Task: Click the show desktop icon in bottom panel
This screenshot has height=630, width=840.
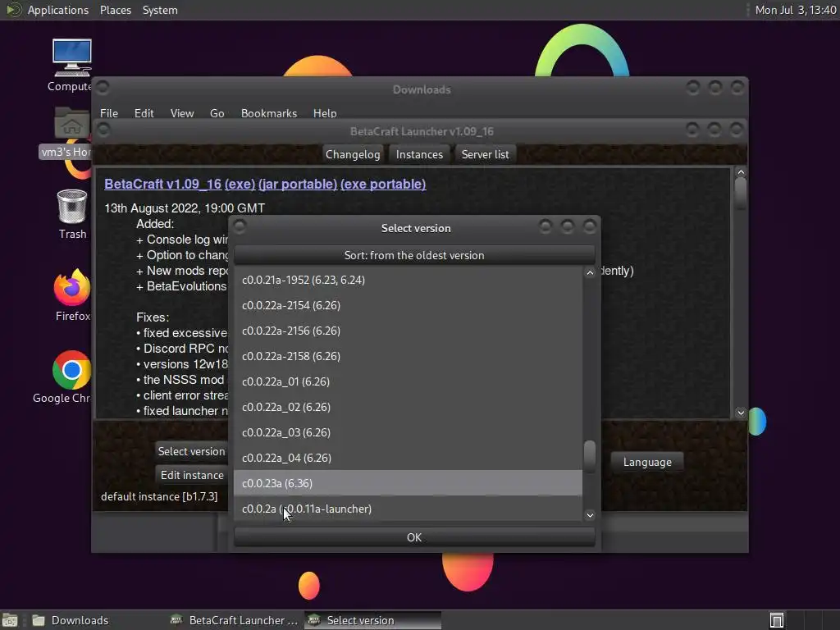Action: (10, 620)
